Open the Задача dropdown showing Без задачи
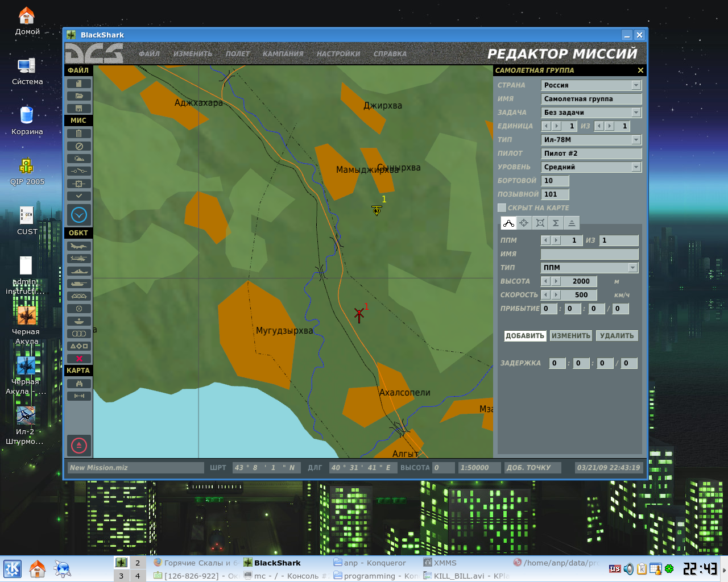Image resolution: width=728 pixels, height=582 pixels. tap(591, 113)
